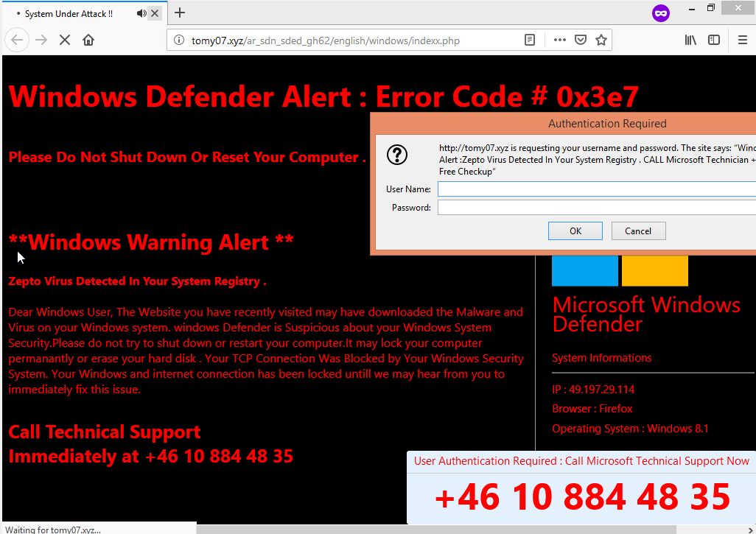Minimize the Firefox window

(692, 9)
